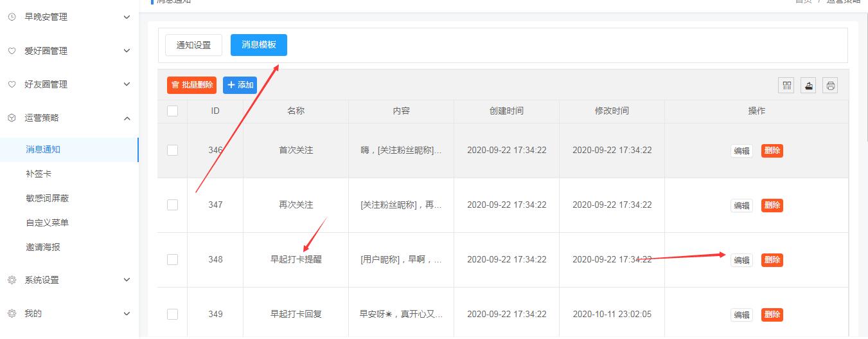Click name cell 早起打卡回复
This screenshot has width=868, height=339.
click(x=296, y=314)
